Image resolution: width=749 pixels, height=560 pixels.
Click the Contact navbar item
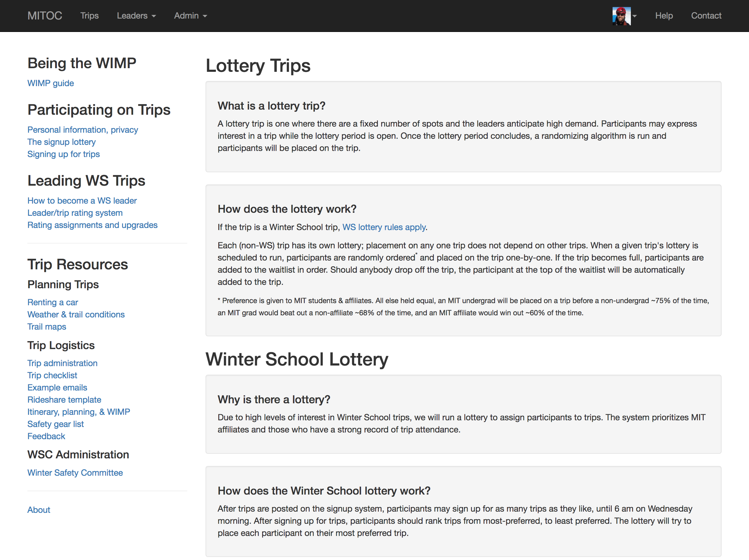click(706, 16)
